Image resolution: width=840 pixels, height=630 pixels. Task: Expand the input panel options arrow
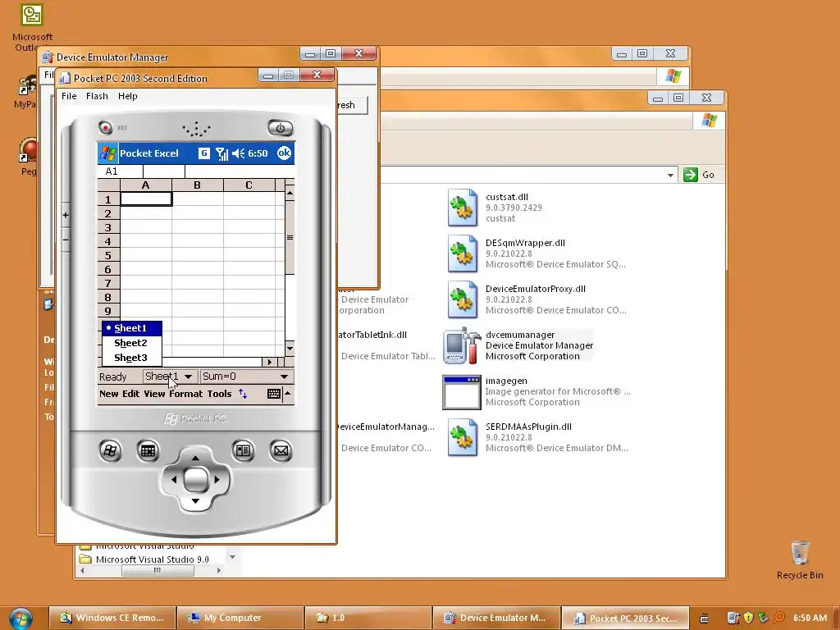288,394
